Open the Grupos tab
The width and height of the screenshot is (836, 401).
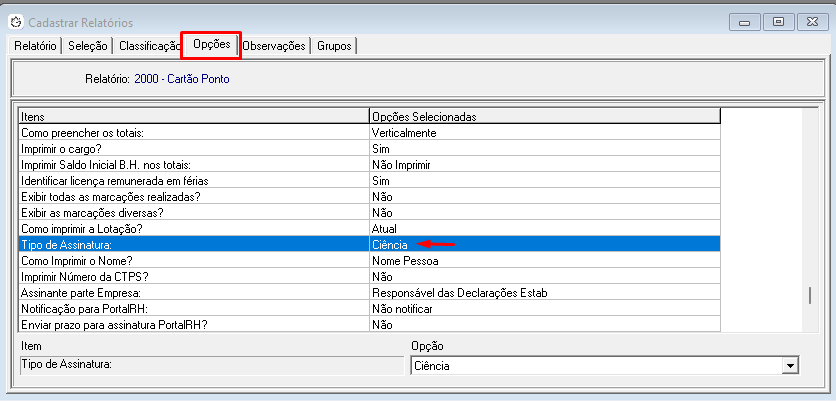[334, 46]
